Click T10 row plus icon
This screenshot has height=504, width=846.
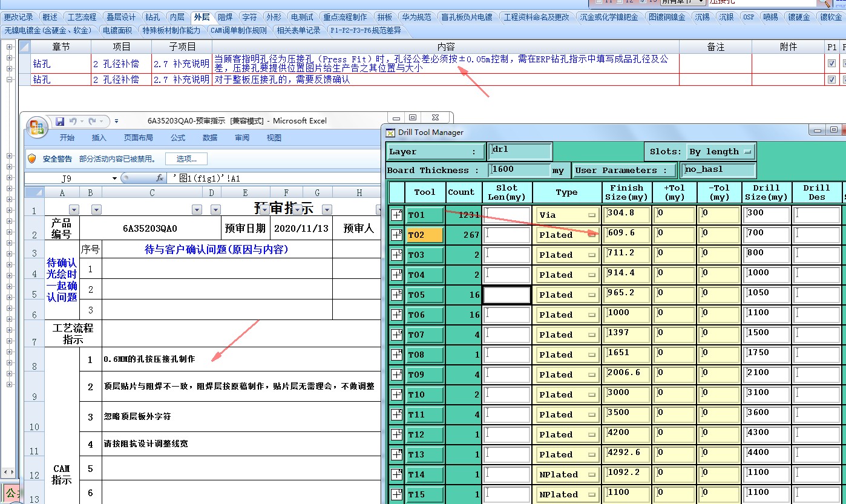(396, 394)
